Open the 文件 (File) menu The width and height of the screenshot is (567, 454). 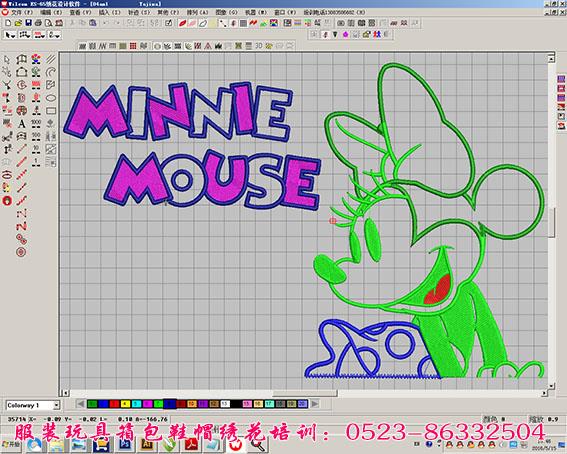[x=22, y=12]
